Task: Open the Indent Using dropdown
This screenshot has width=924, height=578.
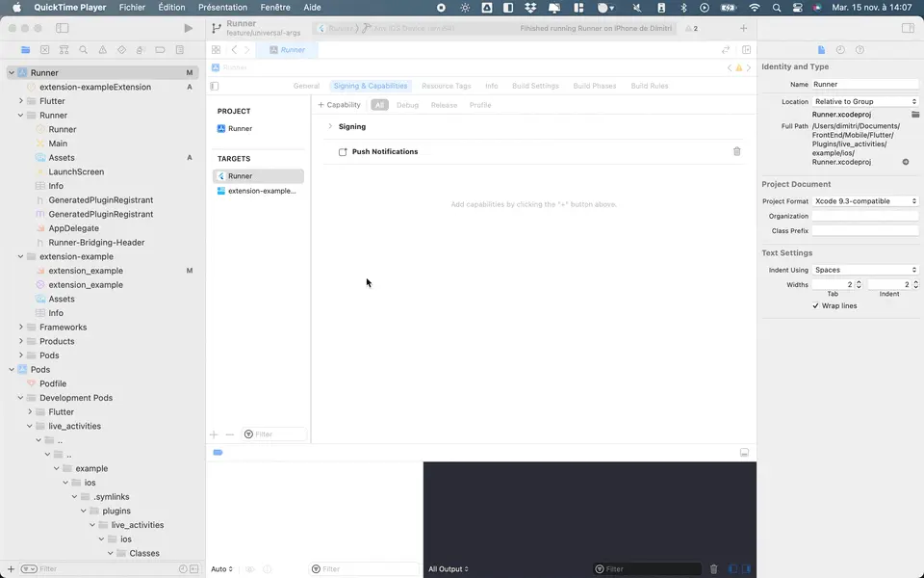Action: [865, 270]
